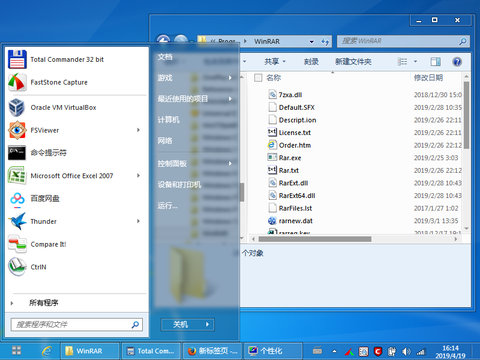Open 命令提示符 command prompt

tap(77, 153)
